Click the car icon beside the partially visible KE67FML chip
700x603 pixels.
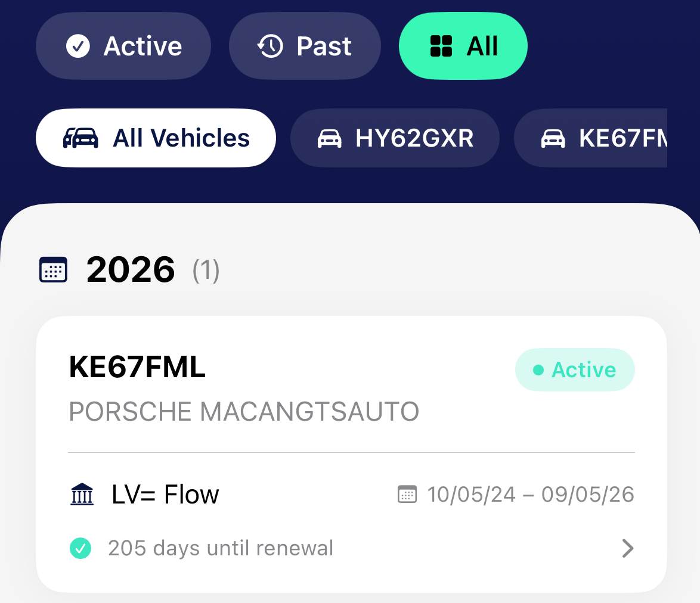click(553, 138)
